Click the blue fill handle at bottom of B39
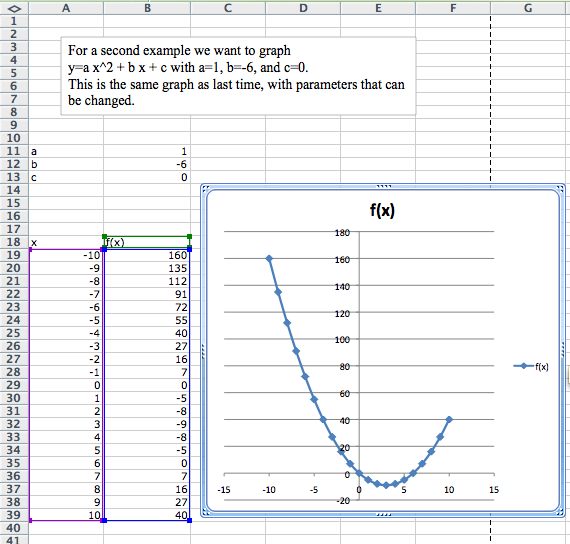This screenshot has width=570, height=544. pos(189,521)
